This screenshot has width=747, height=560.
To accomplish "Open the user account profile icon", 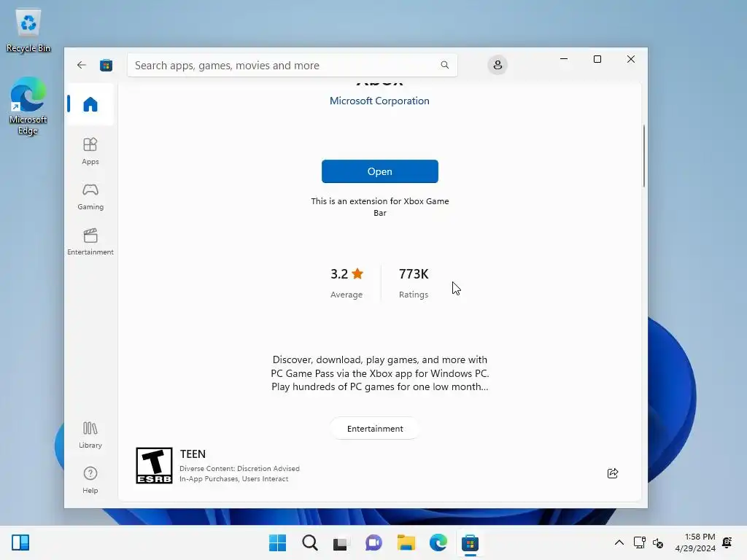I will coord(498,65).
